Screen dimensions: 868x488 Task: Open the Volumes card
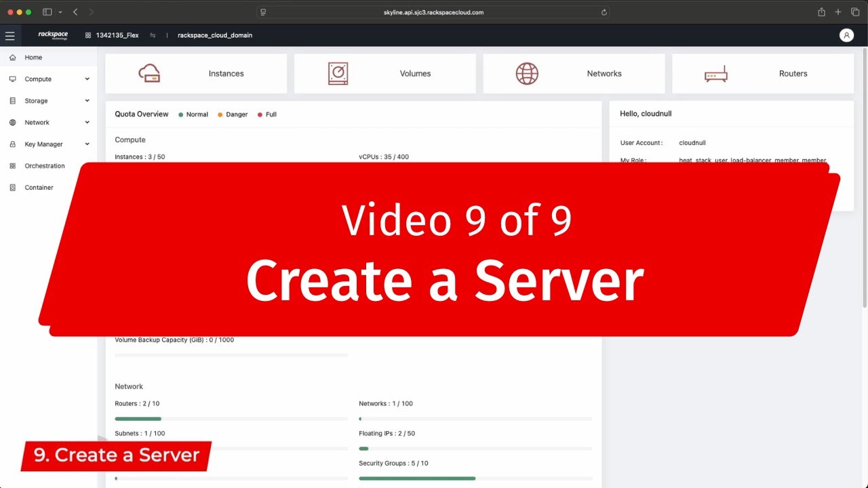pos(385,73)
